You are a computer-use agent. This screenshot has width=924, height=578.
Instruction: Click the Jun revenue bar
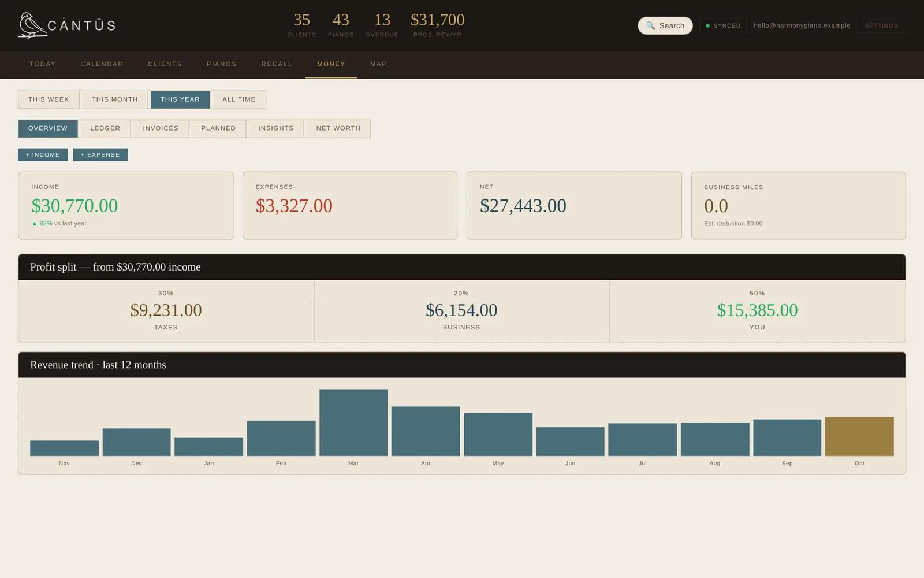coord(571,442)
